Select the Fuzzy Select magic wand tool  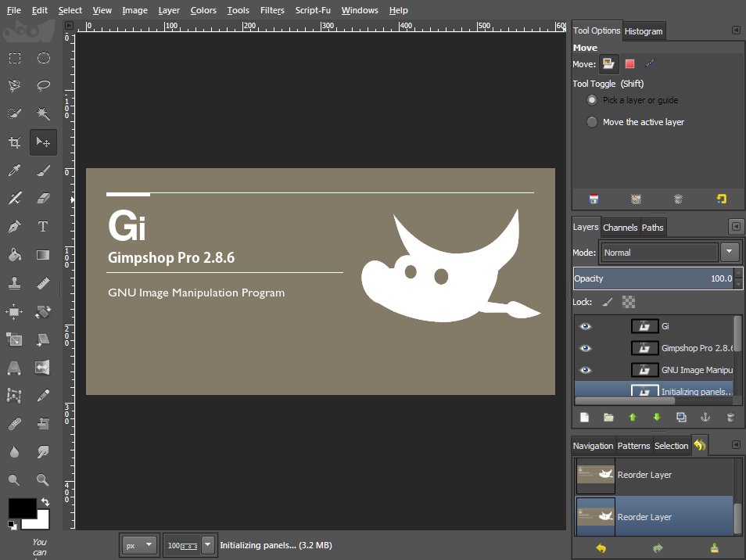click(x=43, y=113)
